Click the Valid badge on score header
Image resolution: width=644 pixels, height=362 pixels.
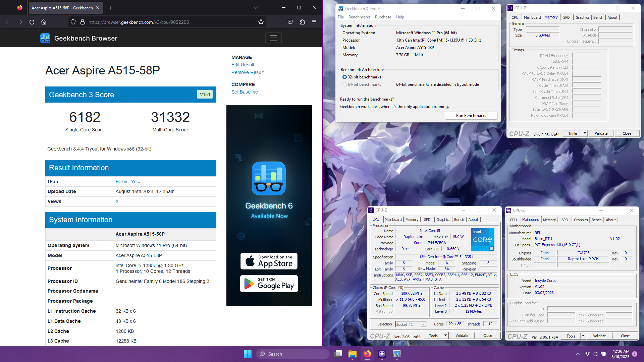tap(205, 95)
